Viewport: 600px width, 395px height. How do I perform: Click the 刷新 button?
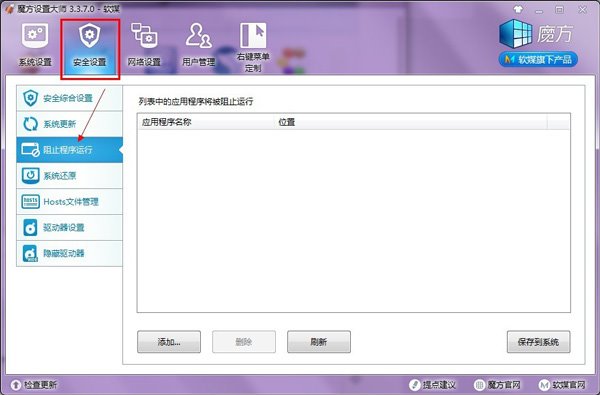(319, 342)
